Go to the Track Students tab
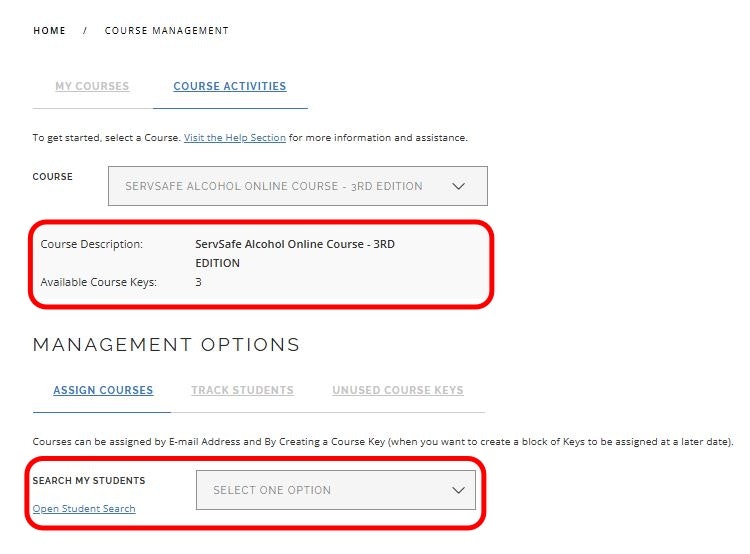This screenshot has width=750, height=554. click(242, 390)
